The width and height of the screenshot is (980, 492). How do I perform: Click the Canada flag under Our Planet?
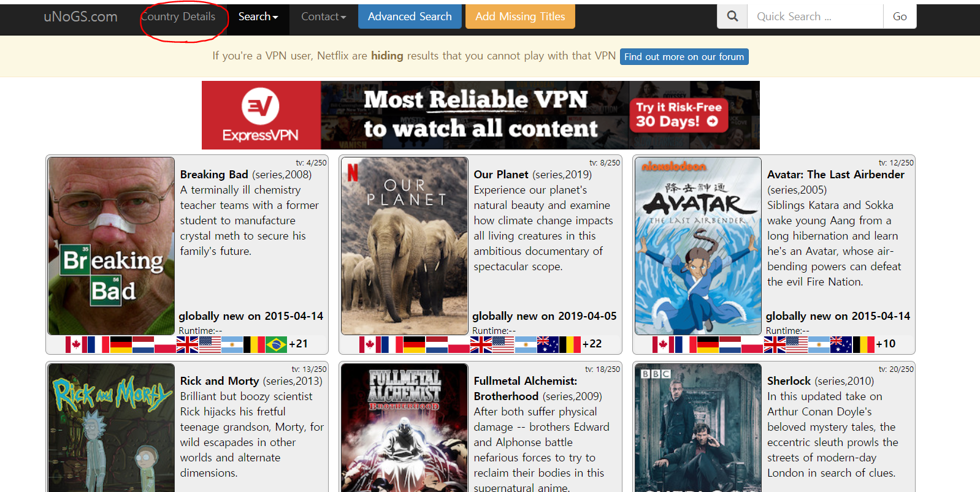coord(370,344)
